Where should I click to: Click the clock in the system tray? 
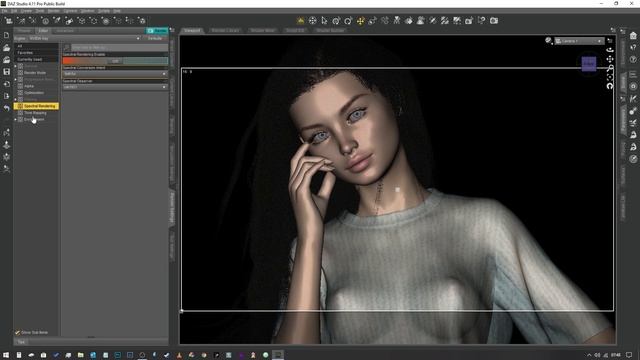pyautogui.click(x=616, y=355)
